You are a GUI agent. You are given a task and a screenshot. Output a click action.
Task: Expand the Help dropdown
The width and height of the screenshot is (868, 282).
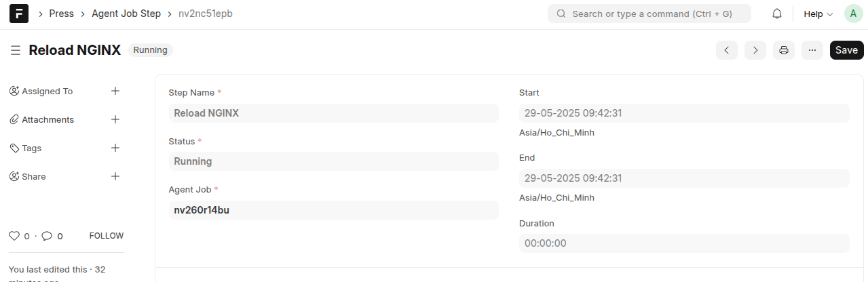click(x=818, y=14)
